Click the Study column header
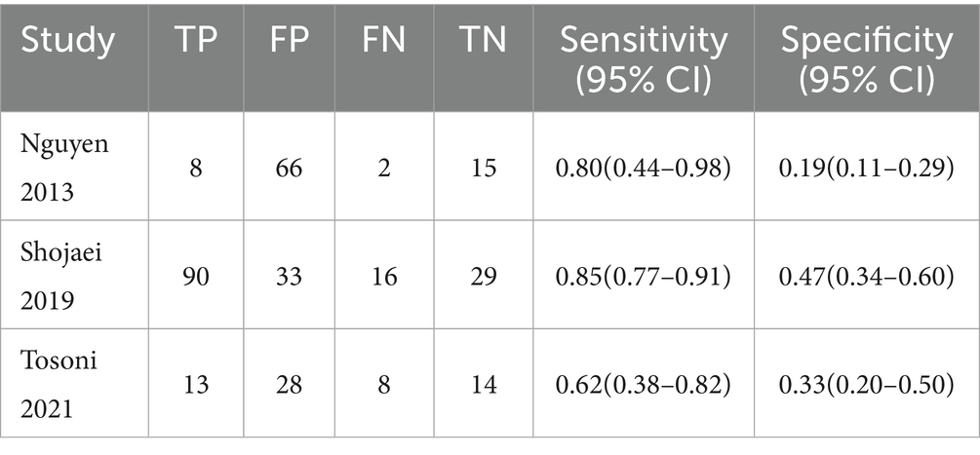The height and width of the screenshot is (455, 980). [68, 41]
